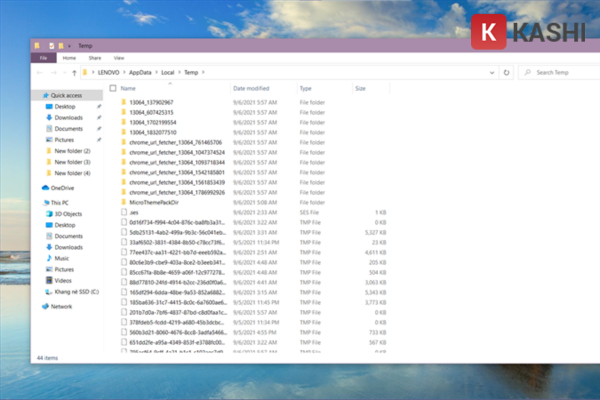Open pinned Downloads under Quick access
The image size is (600, 400).
68,118
